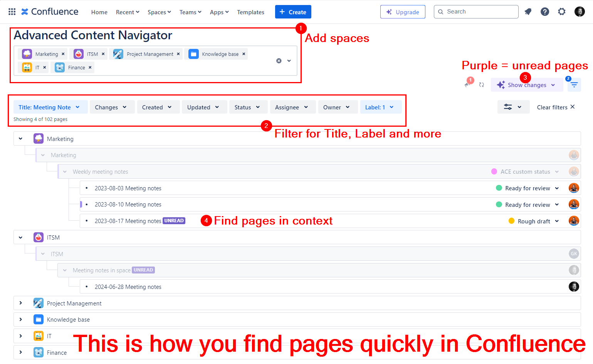Open the Spaces menu
The image size is (593, 364).
pos(159,12)
